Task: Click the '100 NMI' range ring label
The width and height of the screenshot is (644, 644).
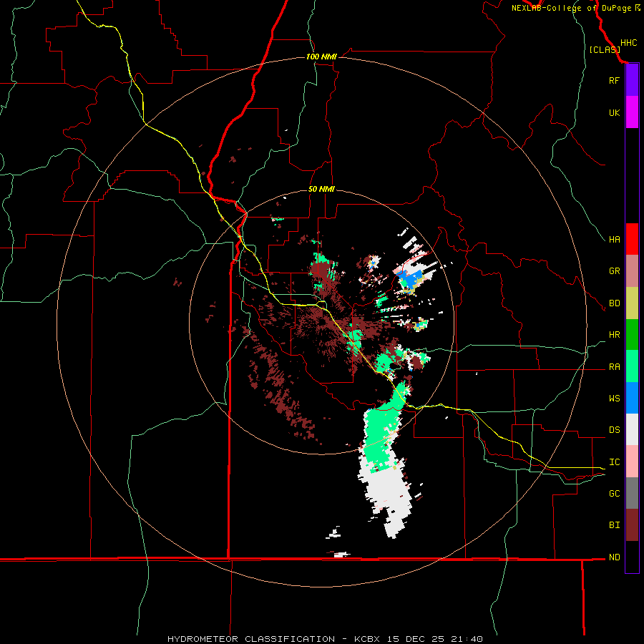Action: 321,57
